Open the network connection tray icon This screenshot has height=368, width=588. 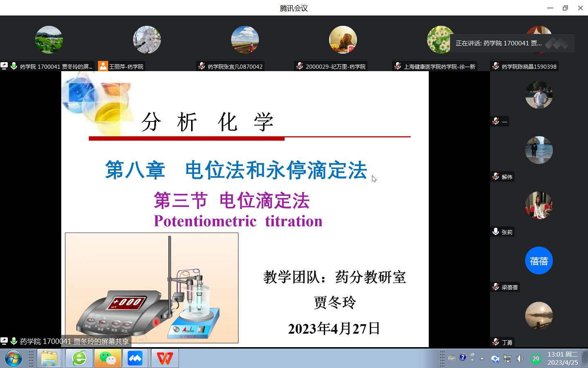[x=508, y=359]
